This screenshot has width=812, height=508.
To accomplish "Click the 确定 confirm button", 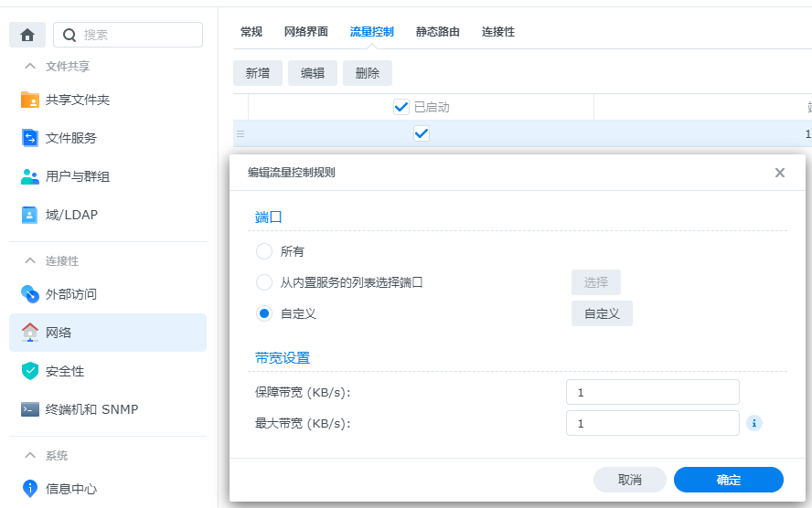I will click(728, 480).
